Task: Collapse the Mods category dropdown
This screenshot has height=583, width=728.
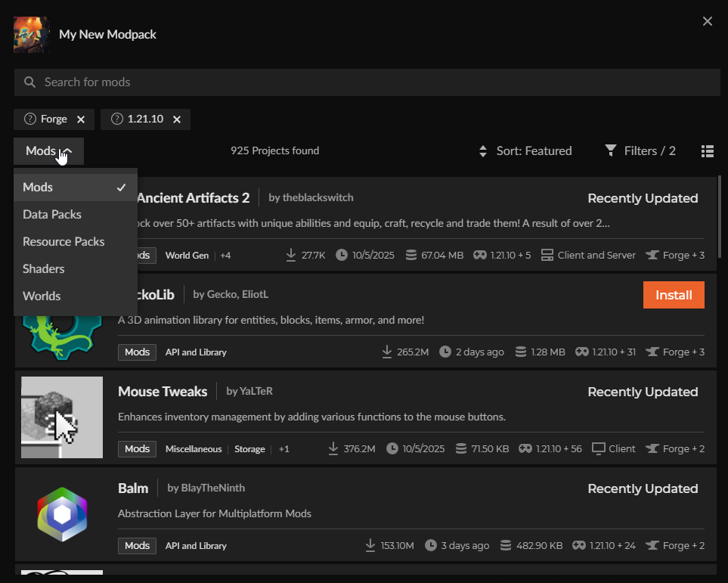Action: (48, 151)
